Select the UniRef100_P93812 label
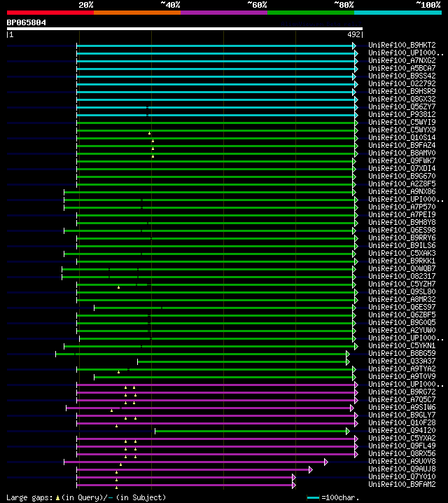 tap(402, 114)
